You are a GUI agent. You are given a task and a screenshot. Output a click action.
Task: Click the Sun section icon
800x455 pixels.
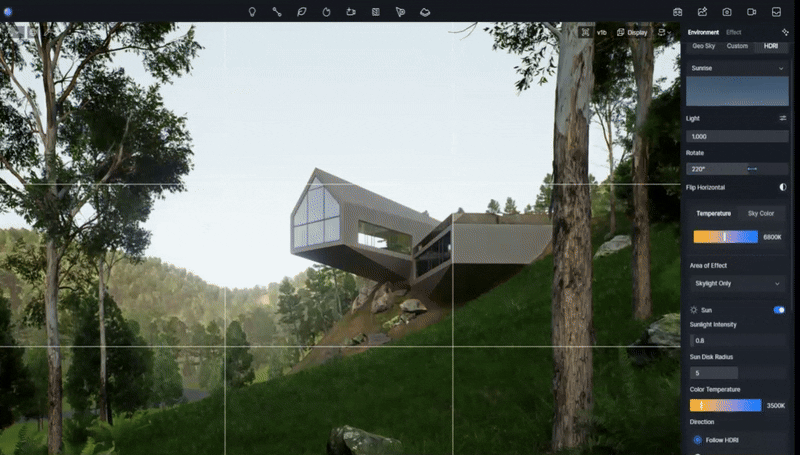tap(693, 310)
